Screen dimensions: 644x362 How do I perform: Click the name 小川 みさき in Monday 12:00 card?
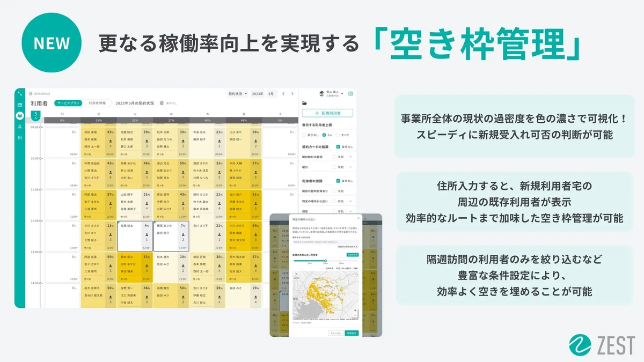[x=92, y=226]
